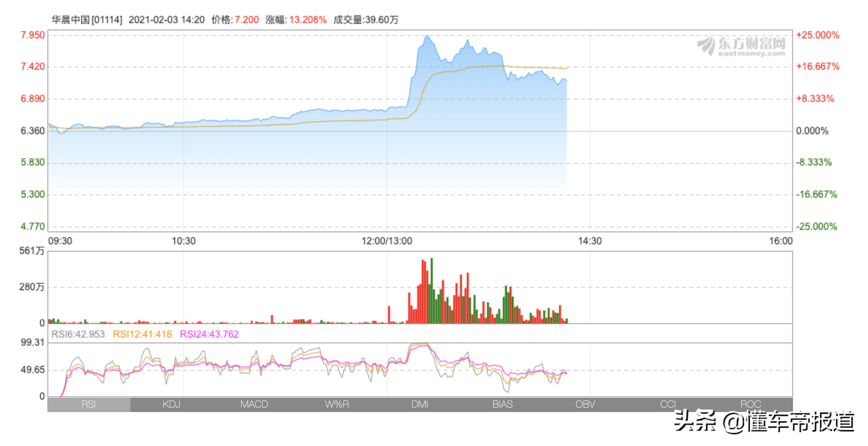868x446 pixels.
Task: Open the MACD indicator tab
Action: point(254,404)
